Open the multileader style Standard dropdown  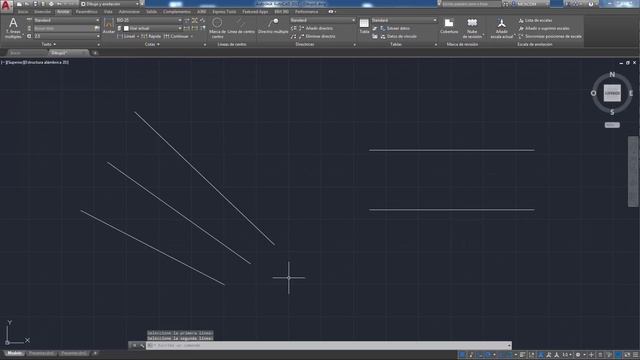[x=322, y=20]
